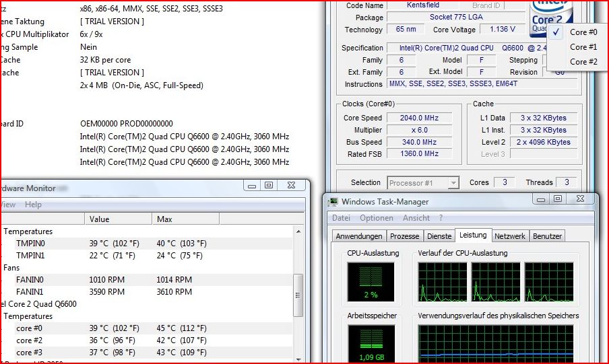Select the core #0 temperature row
Image resolution: width=609 pixels, height=364 pixels.
point(148,328)
